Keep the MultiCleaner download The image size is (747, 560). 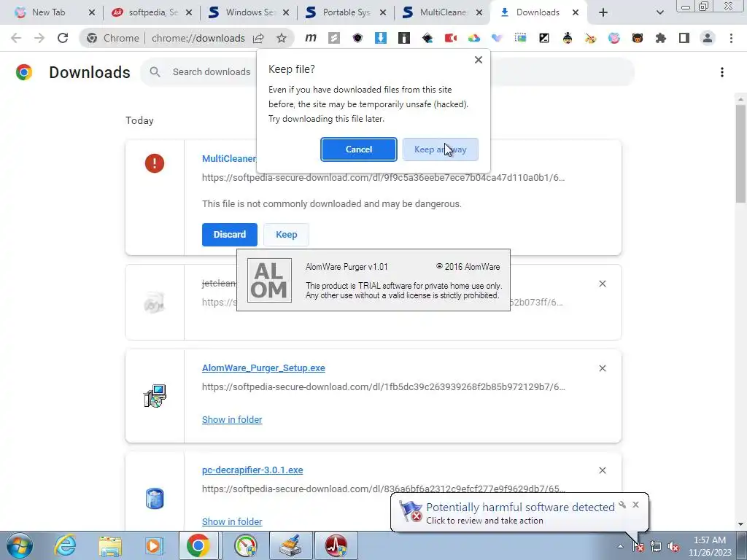286,234
